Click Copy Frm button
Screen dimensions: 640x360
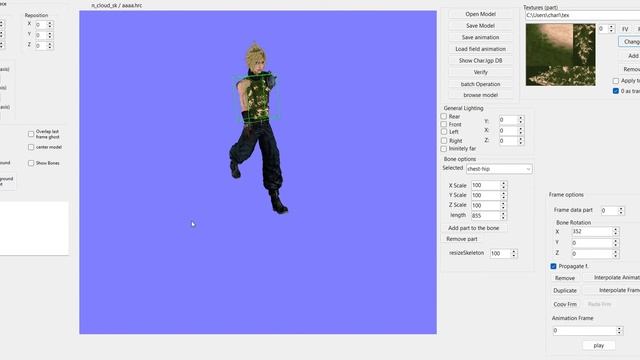(565, 304)
